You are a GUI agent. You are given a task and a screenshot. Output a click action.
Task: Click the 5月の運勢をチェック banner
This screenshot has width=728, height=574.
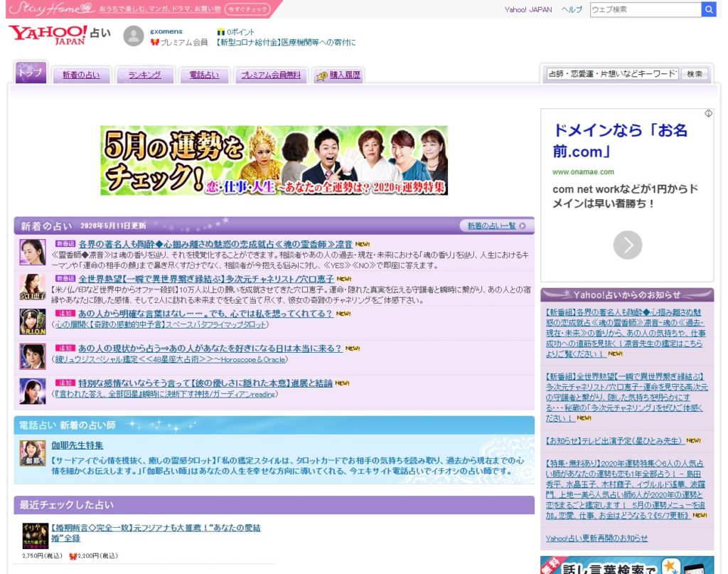pyautogui.click(x=274, y=160)
